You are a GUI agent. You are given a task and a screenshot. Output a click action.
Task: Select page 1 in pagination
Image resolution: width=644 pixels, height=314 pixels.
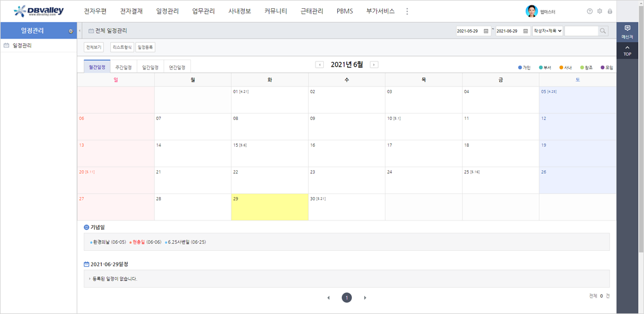[347, 298]
